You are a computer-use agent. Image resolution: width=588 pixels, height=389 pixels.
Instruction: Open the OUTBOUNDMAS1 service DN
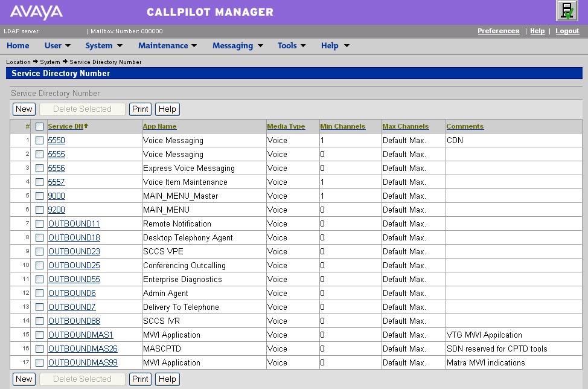(81, 335)
